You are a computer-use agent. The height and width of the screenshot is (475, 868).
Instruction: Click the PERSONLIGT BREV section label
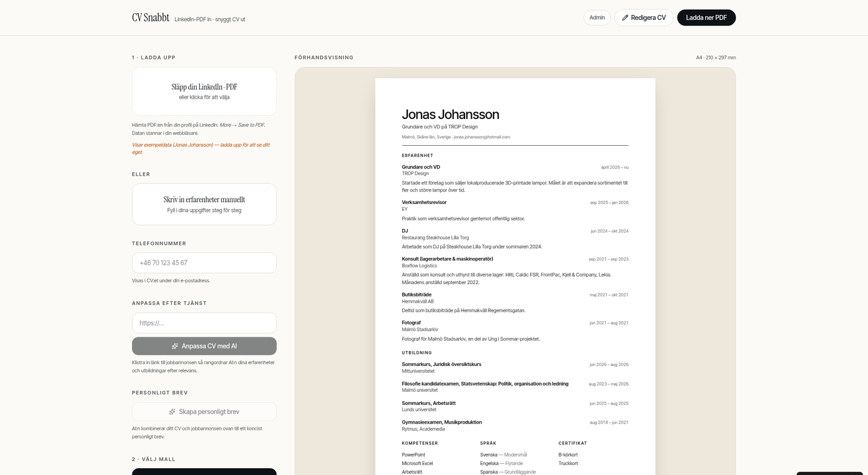point(160,393)
